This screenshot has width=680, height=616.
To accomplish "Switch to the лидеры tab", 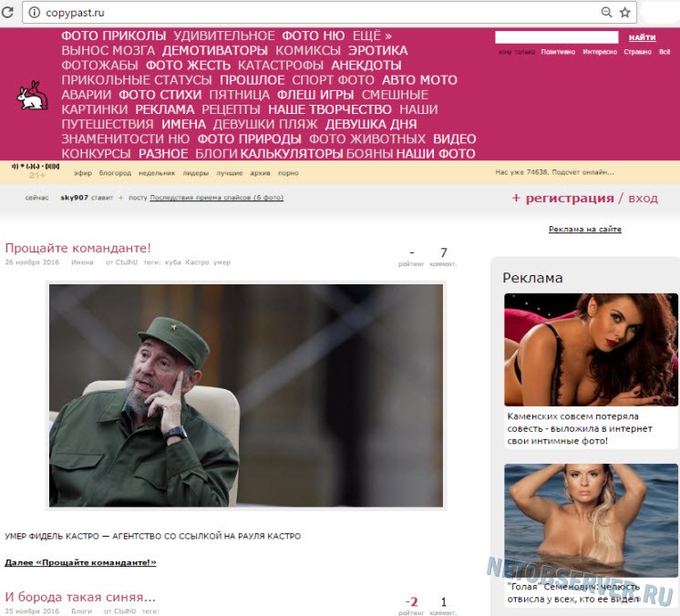I will tap(195, 173).
